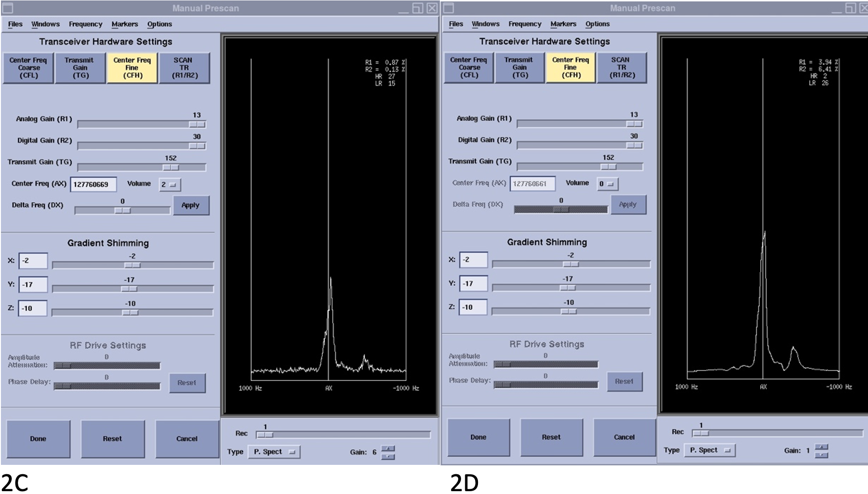Viewport: 868px width, 494px height.
Task: Click the Center Freq field showing 127760669
Action: [x=93, y=185]
